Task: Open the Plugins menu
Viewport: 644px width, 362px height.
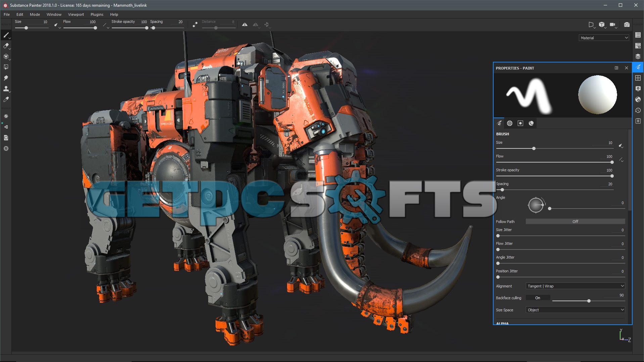Action: coord(97,14)
